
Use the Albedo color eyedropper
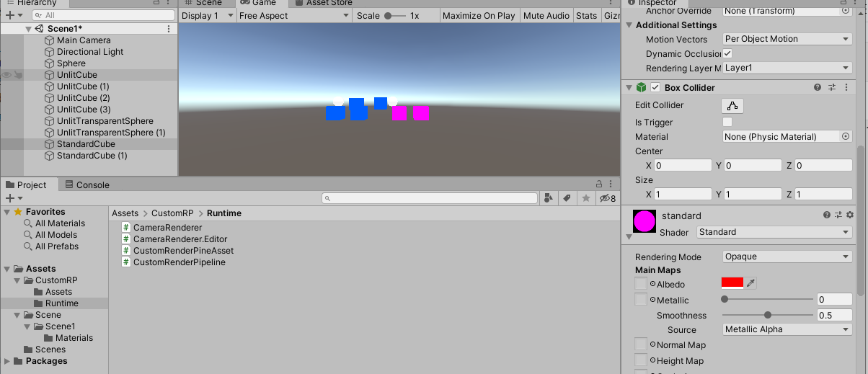750,284
